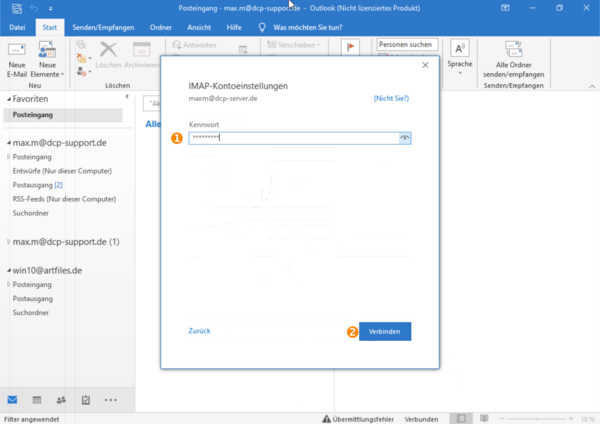Expand max.m@dcp-support.de (1) account
Viewport: 600px width, 424px height.
[9, 242]
